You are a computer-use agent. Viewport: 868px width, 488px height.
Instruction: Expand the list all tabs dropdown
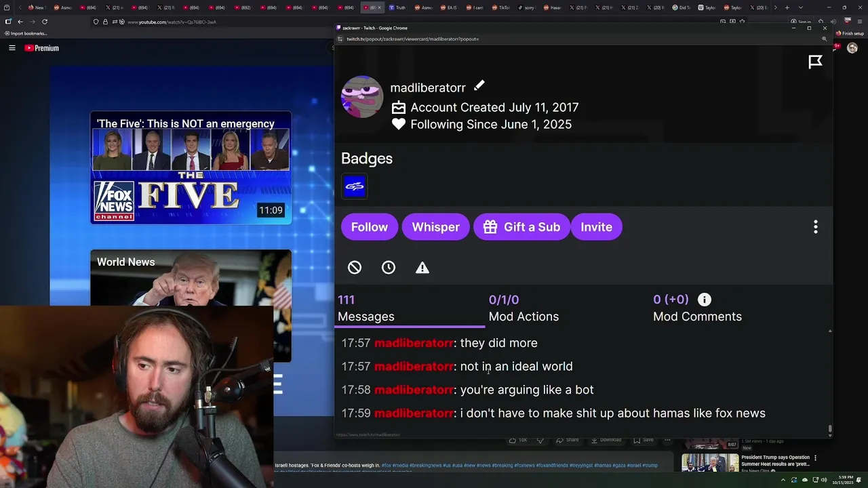tap(801, 7)
